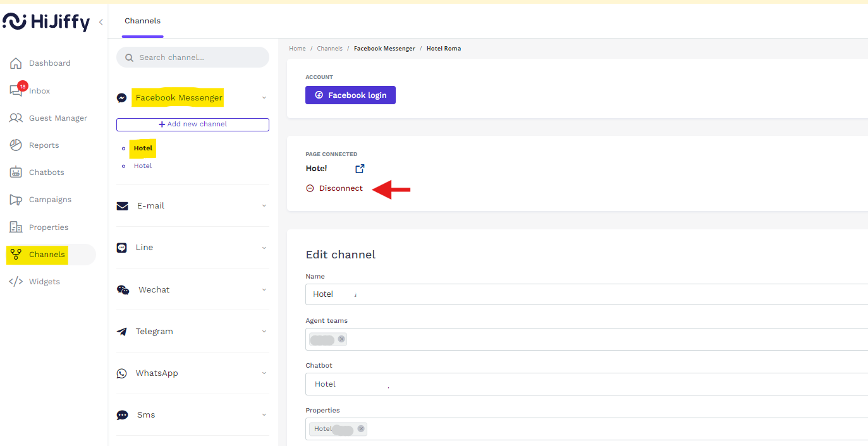Open connected page via external link icon
Viewport: 868px width, 446px height.
[x=360, y=169]
